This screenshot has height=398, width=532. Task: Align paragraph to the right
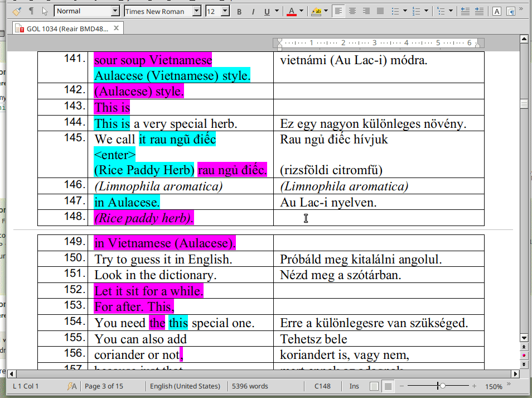(x=366, y=11)
